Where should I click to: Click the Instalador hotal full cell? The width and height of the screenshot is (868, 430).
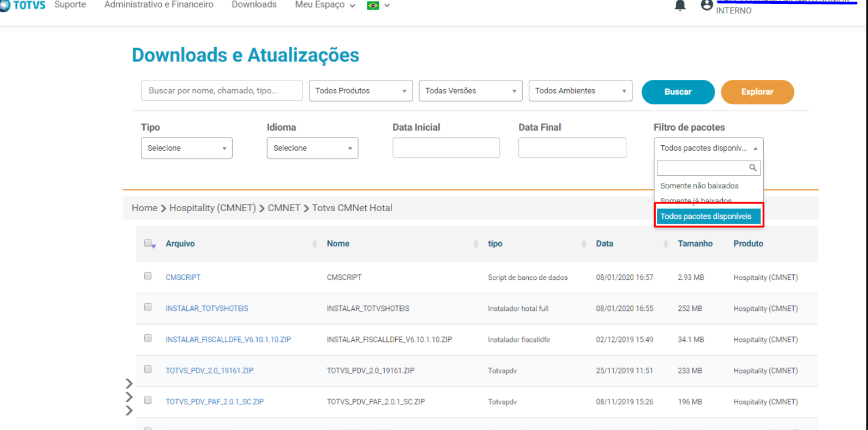pos(518,308)
